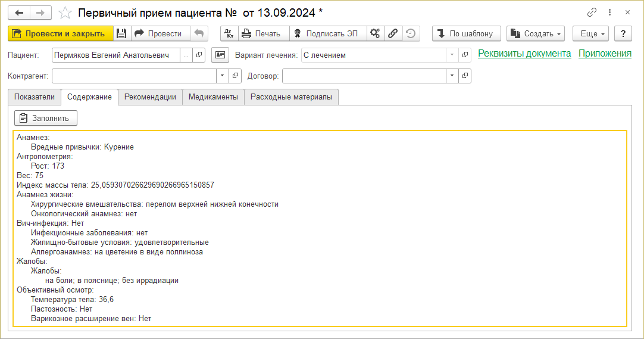
Task: Switch to the Медикаменты tab
Action: click(x=213, y=97)
